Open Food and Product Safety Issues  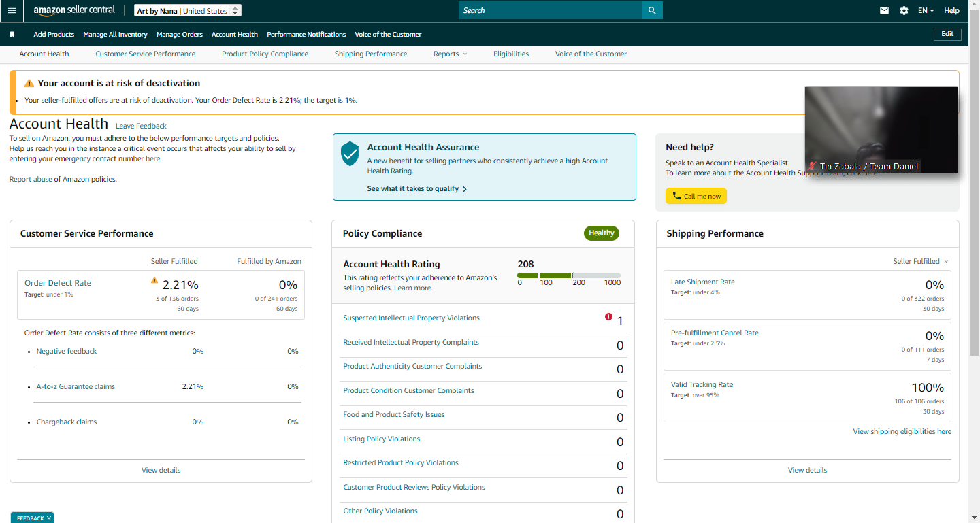394,414
